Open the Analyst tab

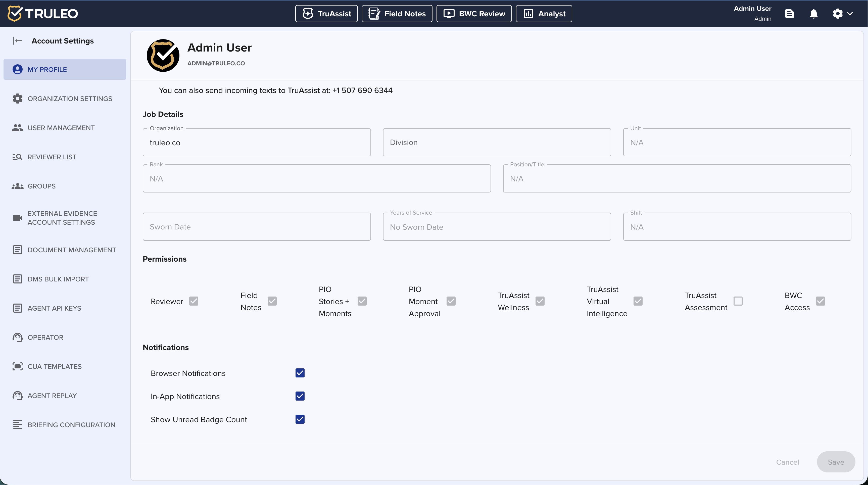pyautogui.click(x=544, y=14)
